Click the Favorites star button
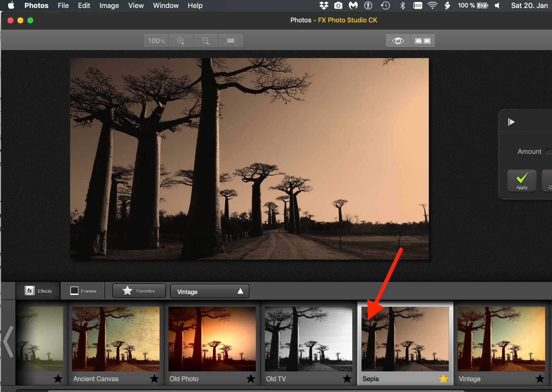 point(138,290)
